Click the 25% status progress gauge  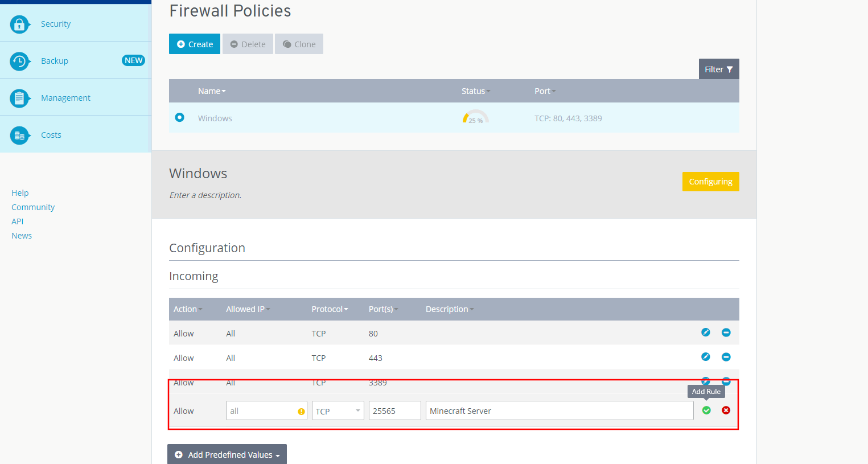click(475, 117)
